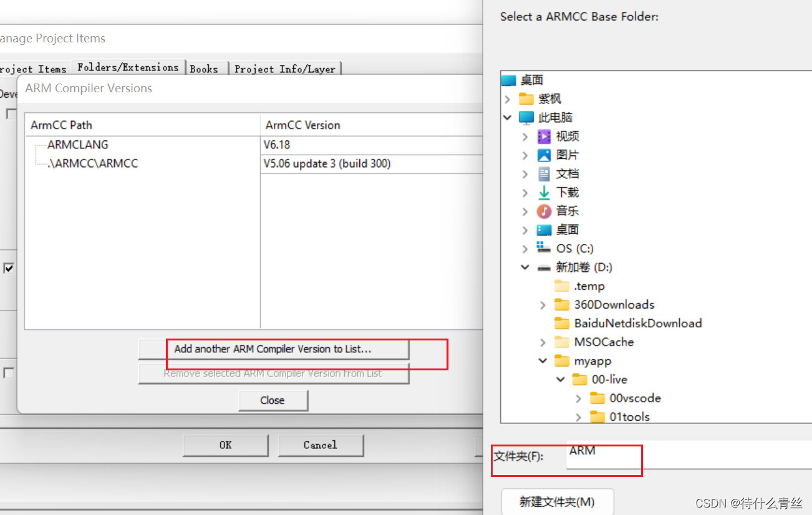Click Remove selected ARM Compiler Version button

[x=273, y=373]
